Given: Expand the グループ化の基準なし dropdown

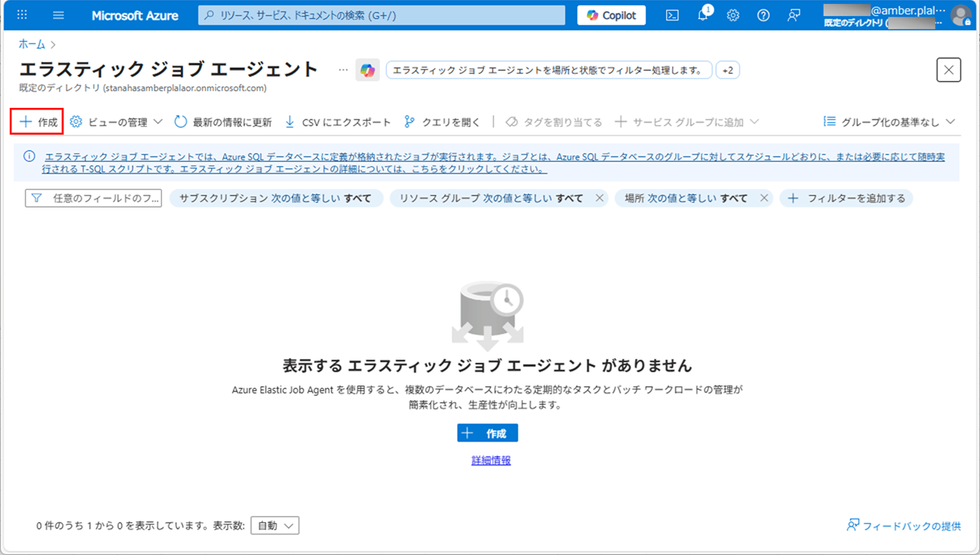Looking at the screenshot, I should coord(889,122).
